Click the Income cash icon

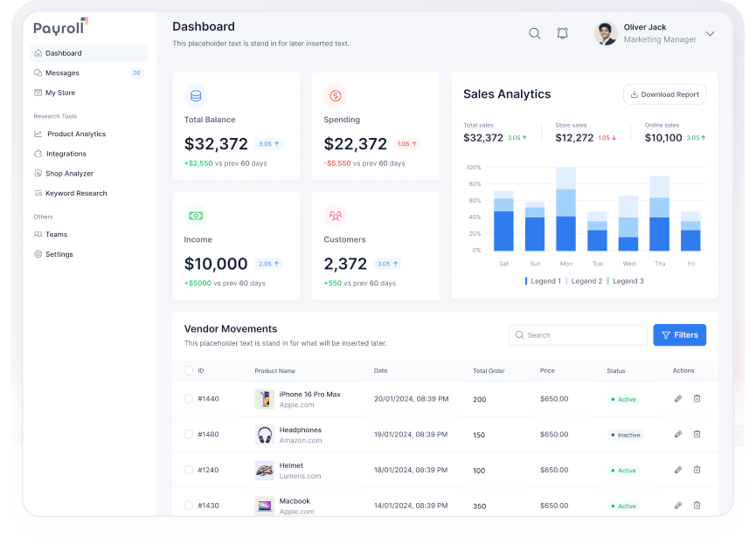[196, 215]
